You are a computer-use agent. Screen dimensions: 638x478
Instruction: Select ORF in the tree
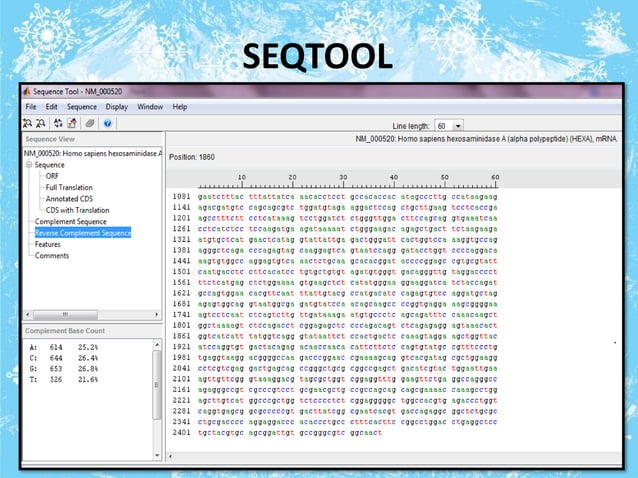point(52,176)
